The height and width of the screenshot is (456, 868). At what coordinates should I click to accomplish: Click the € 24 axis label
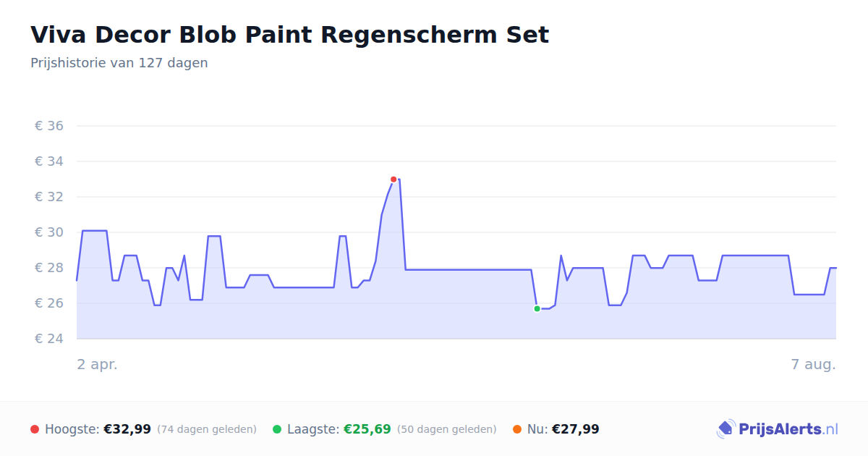49,339
